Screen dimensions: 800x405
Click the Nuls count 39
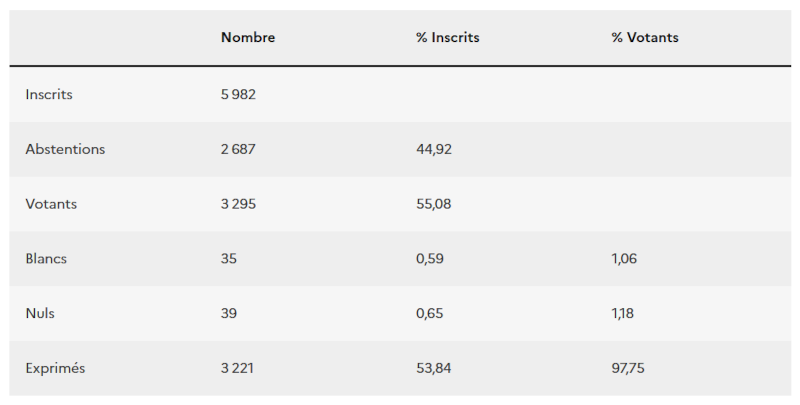point(229,313)
